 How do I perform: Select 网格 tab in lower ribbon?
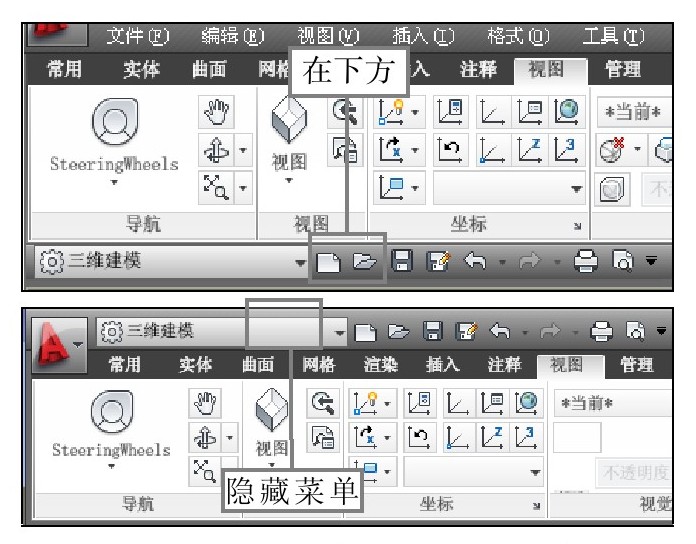tap(319, 365)
